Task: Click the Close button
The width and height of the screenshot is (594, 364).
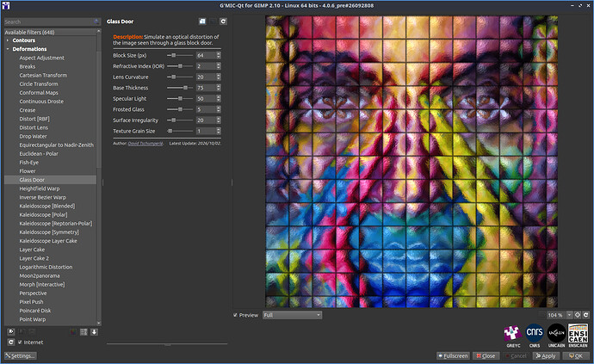Action: [486, 355]
